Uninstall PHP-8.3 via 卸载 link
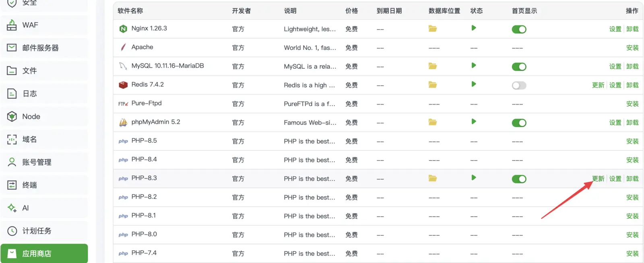The height and width of the screenshot is (263, 644). click(632, 179)
